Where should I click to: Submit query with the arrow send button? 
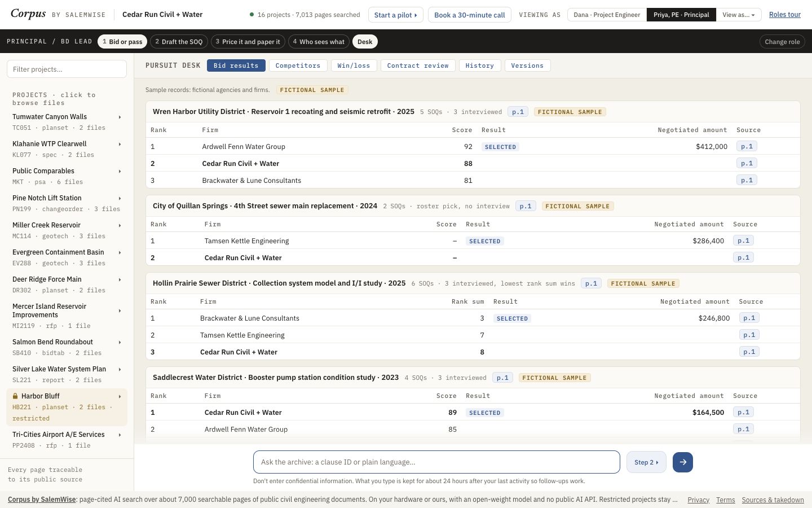click(682, 462)
